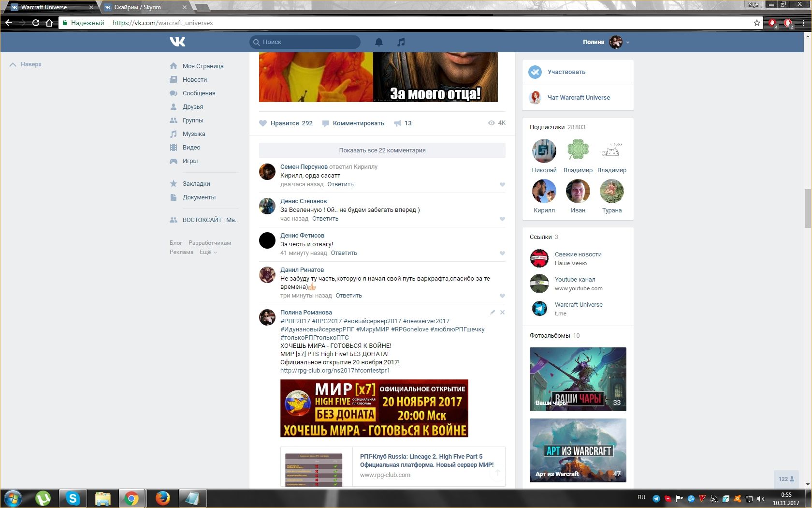The image size is (812, 508).
Task: Open Новости in left menu
Action: coord(195,80)
